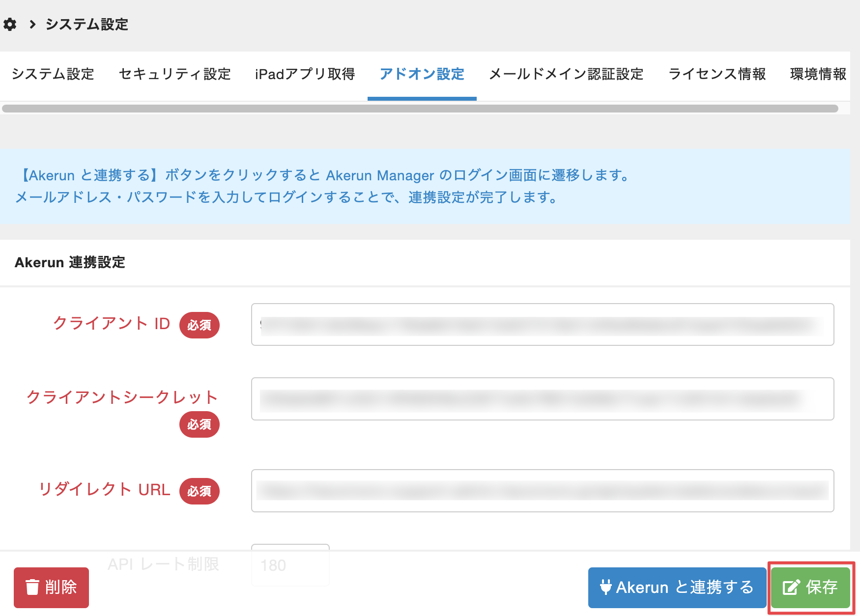Click the Akerun と連携する button

click(677, 588)
